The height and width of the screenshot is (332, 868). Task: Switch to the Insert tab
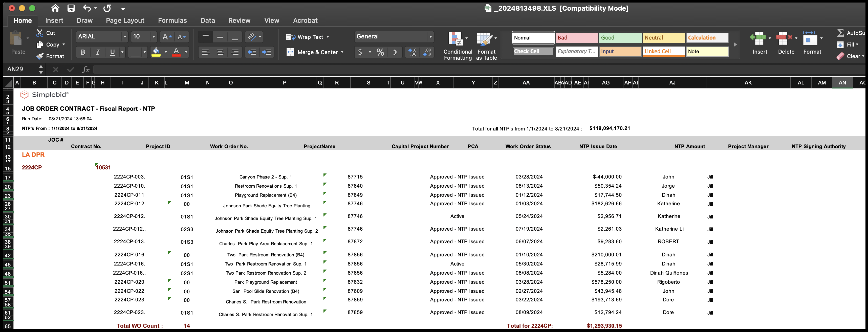pyautogui.click(x=54, y=20)
